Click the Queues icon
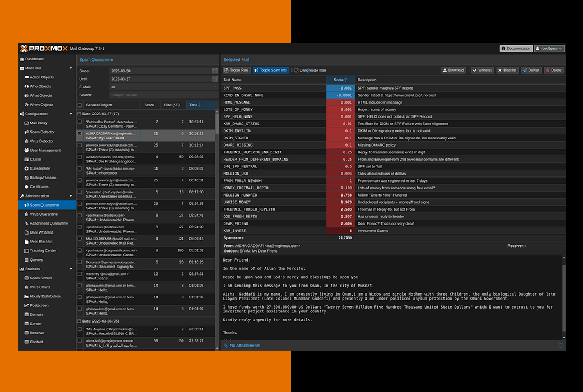This screenshot has width=583, height=392. 26,260
